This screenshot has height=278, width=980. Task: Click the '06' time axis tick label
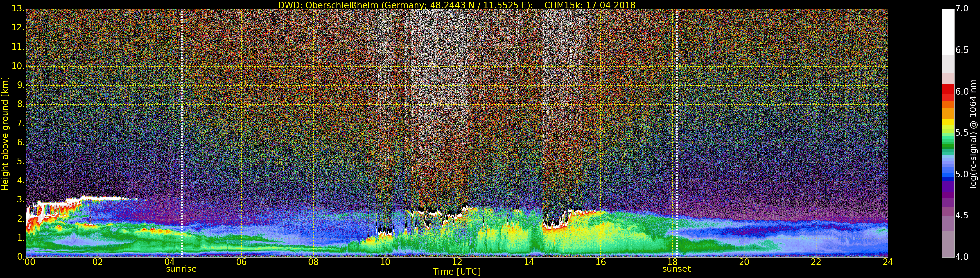tap(242, 262)
